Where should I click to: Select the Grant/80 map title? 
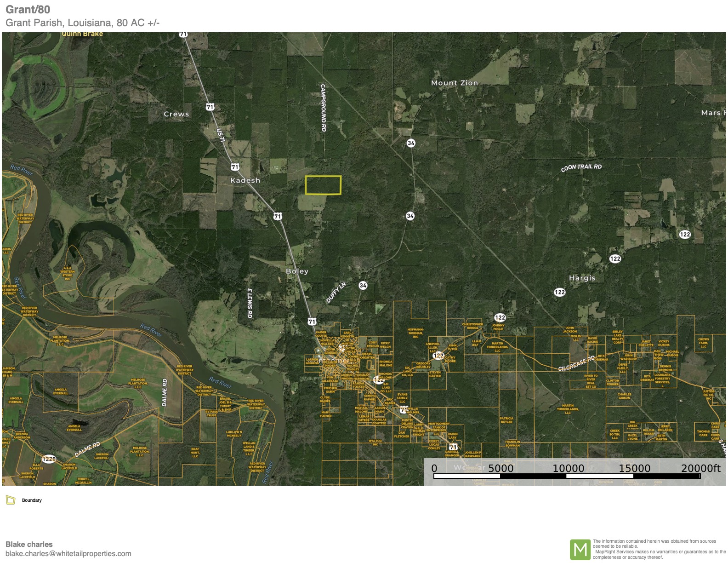coord(28,10)
